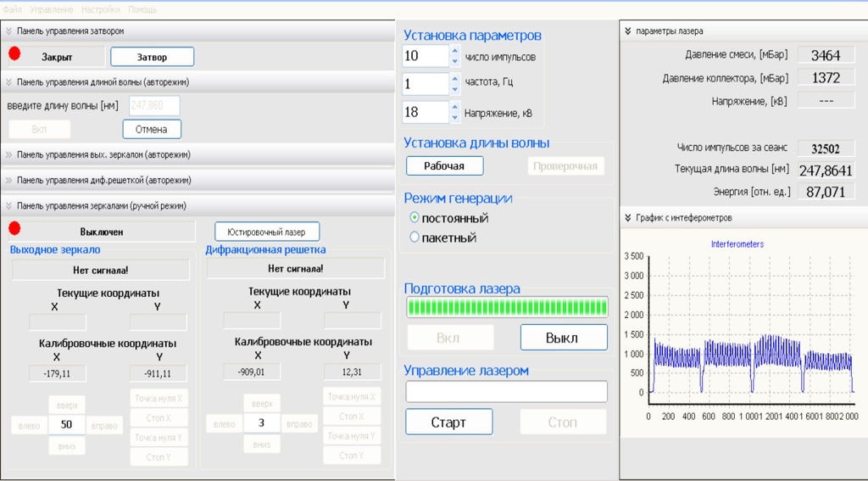
Task: Open the Файл menu
Action: 12,9
